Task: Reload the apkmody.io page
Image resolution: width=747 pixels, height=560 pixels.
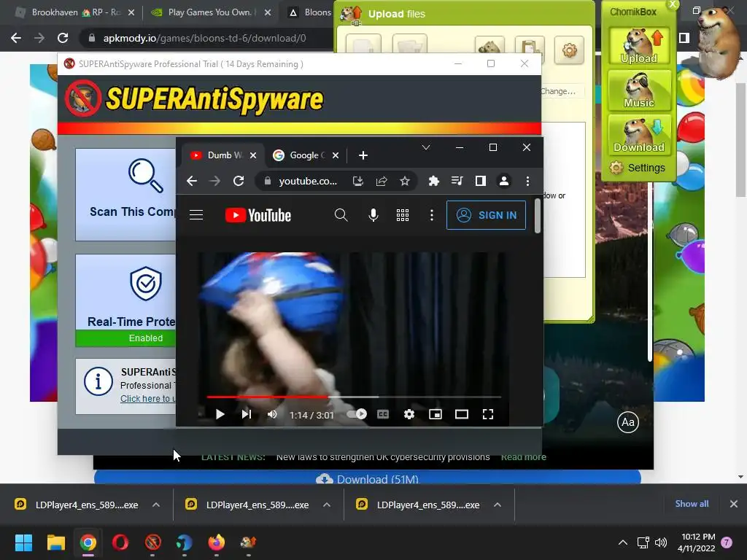Action: point(63,38)
